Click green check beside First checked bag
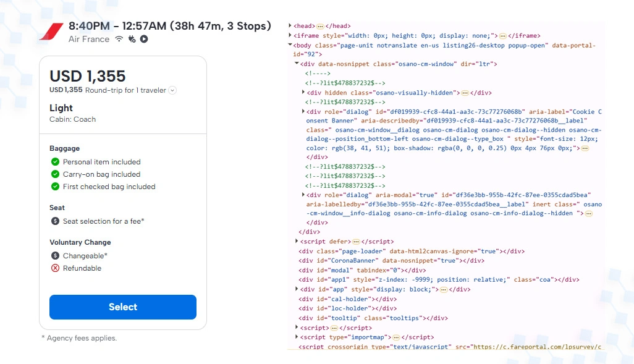Screen dimensions: 634x364 tap(56, 187)
